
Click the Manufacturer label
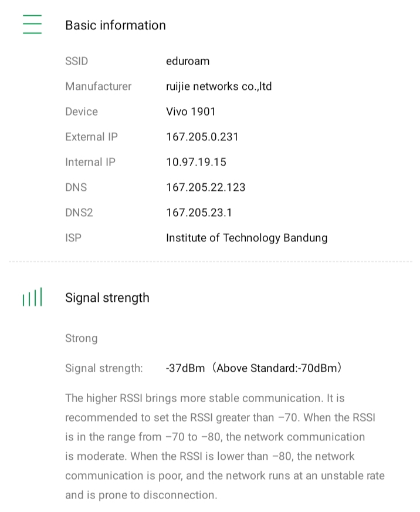pos(99,86)
